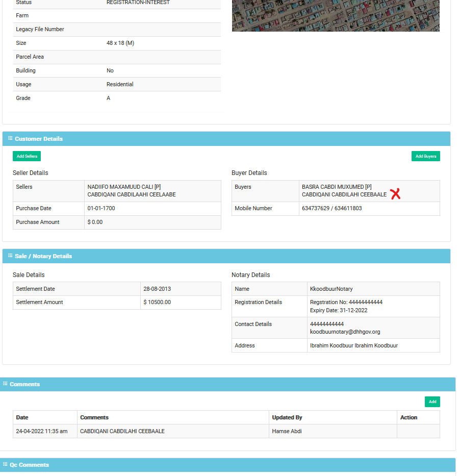
Task: Select purchase date 01-01-1700
Action: click(101, 208)
